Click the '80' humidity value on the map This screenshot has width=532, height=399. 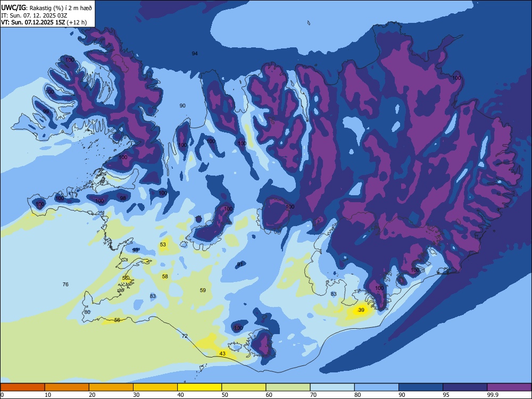(88, 312)
